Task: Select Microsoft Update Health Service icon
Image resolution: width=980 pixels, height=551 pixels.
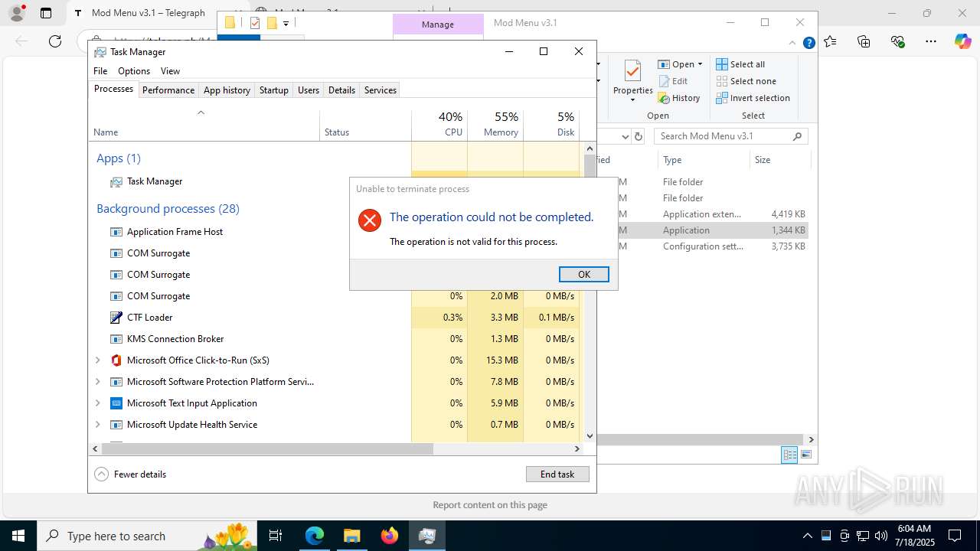Action: (116, 425)
